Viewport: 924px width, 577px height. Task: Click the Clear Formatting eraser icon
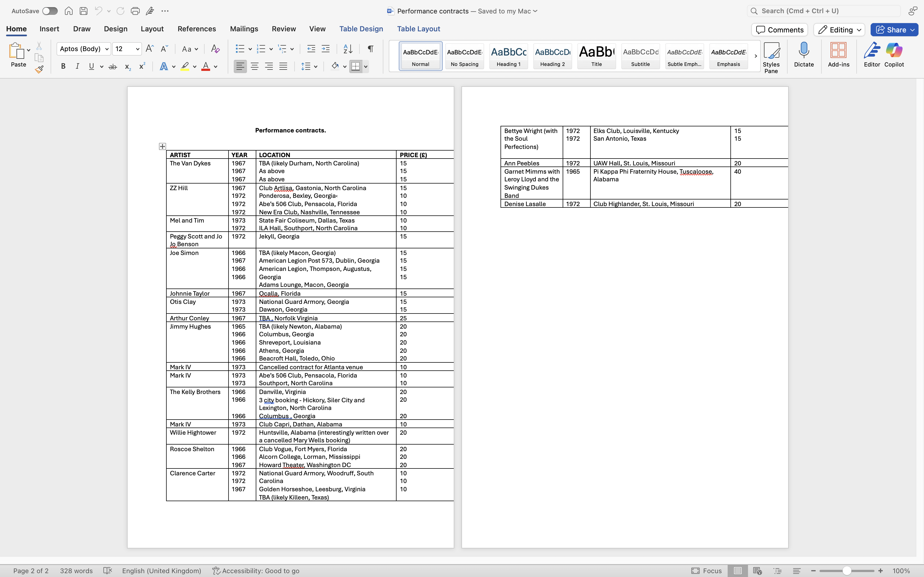(x=215, y=49)
